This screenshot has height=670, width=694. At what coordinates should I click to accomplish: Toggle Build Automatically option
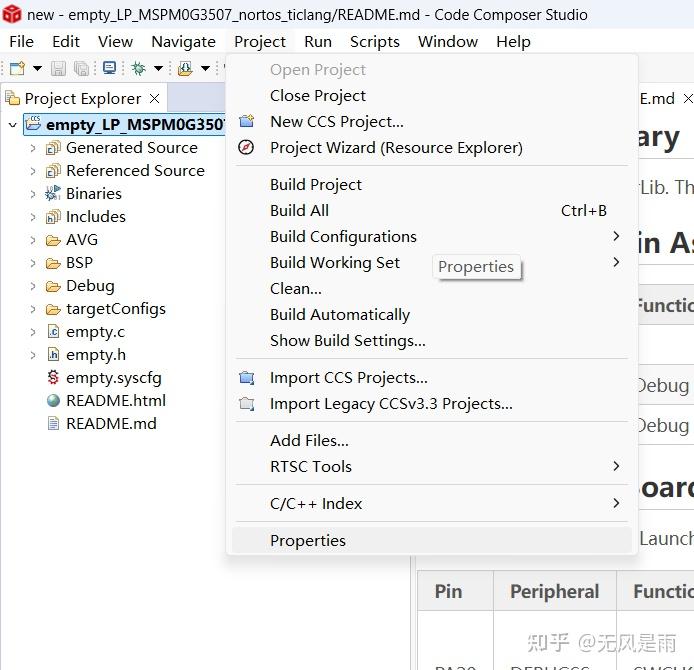click(432, 315)
